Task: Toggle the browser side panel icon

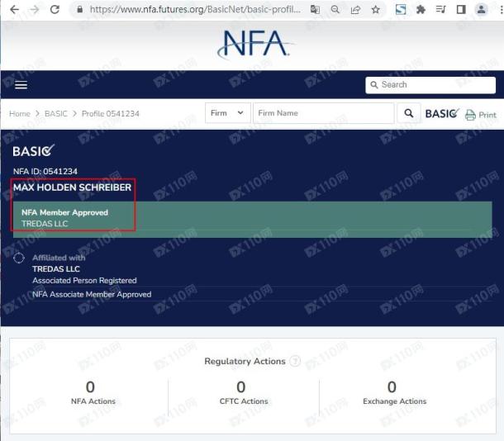Action: (x=461, y=9)
